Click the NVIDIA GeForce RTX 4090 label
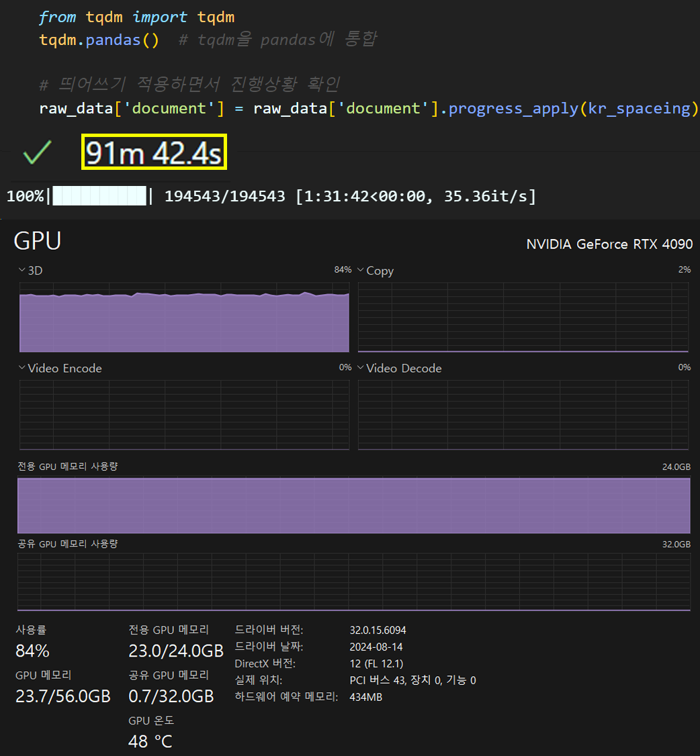The image size is (700, 756). click(610, 244)
